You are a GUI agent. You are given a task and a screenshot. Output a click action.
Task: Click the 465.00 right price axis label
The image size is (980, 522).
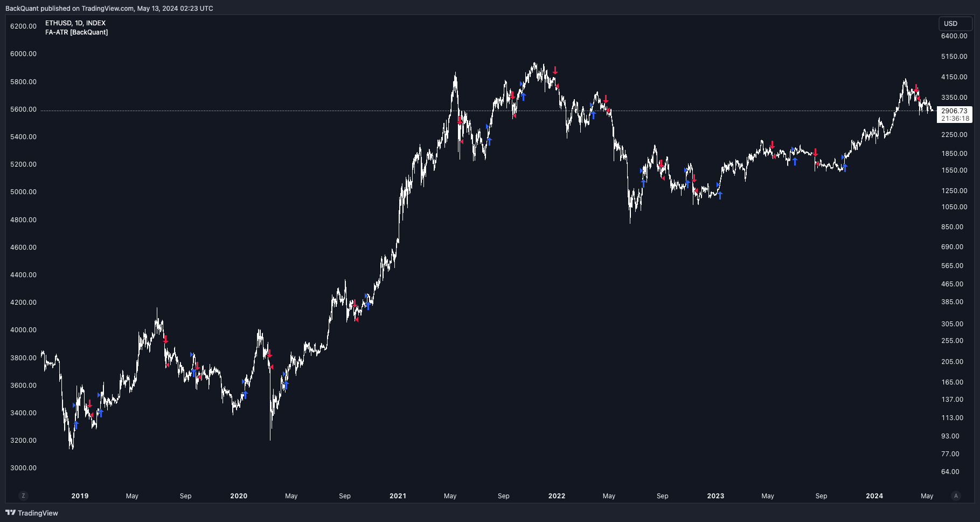[x=952, y=284]
